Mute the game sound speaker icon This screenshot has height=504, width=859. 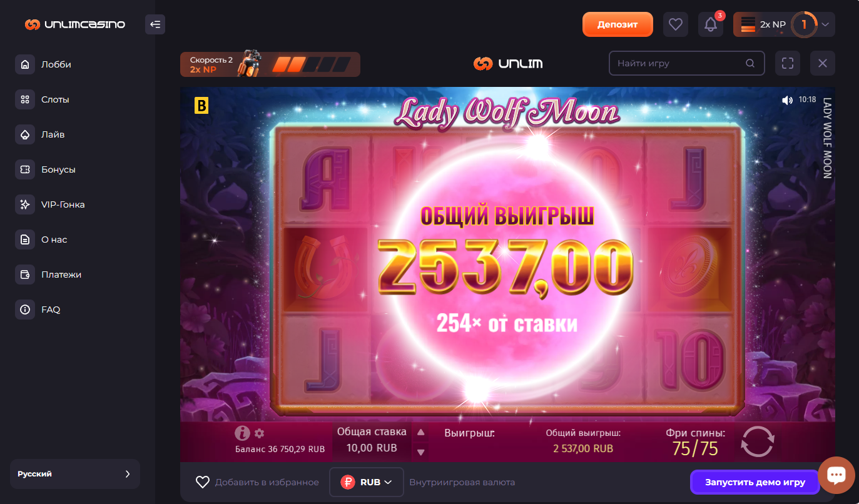787,100
